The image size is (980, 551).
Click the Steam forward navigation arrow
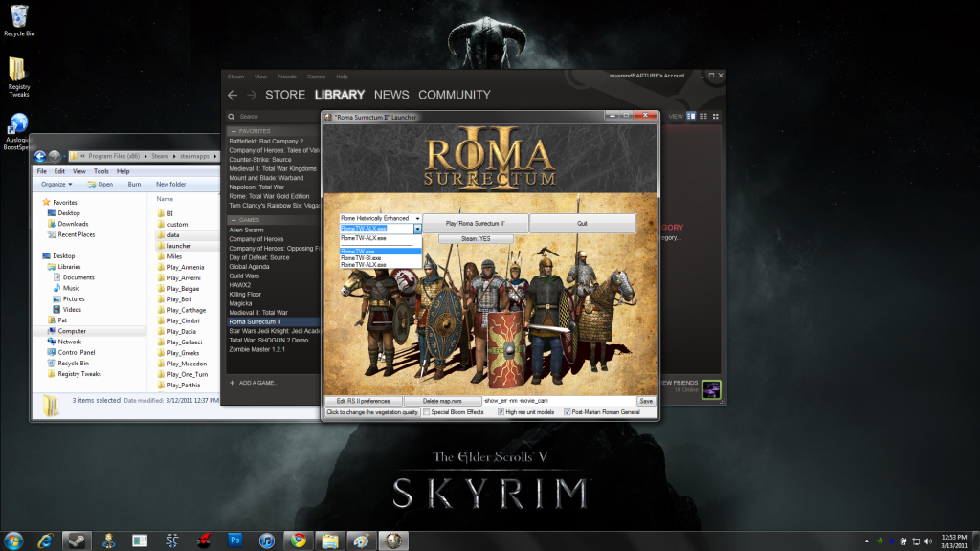pos(252,95)
